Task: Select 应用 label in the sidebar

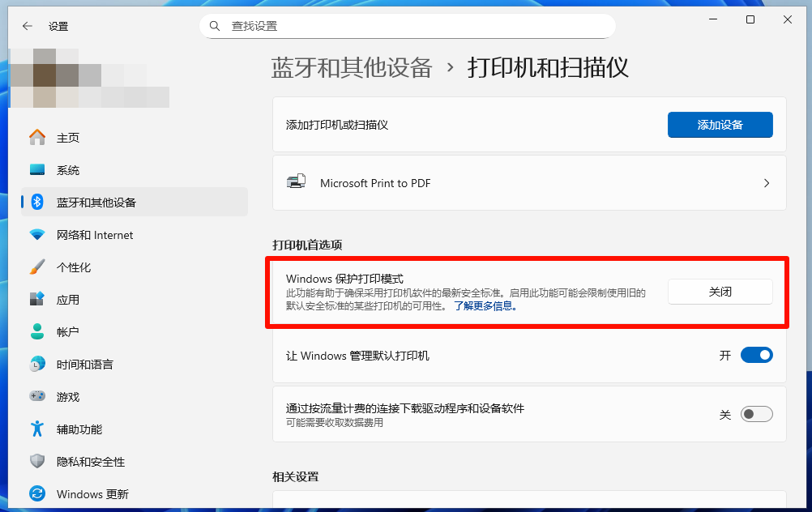Action: (x=68, y=300)
